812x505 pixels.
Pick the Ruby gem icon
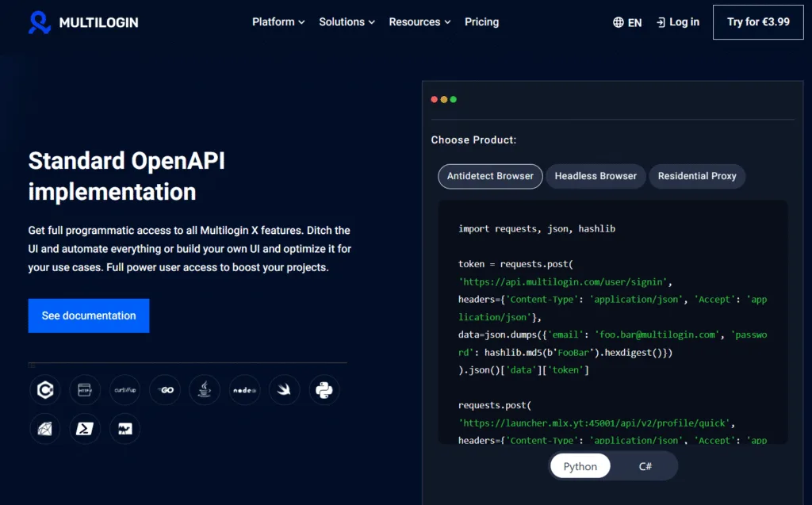pyautogui.click(x=45, y=429)
